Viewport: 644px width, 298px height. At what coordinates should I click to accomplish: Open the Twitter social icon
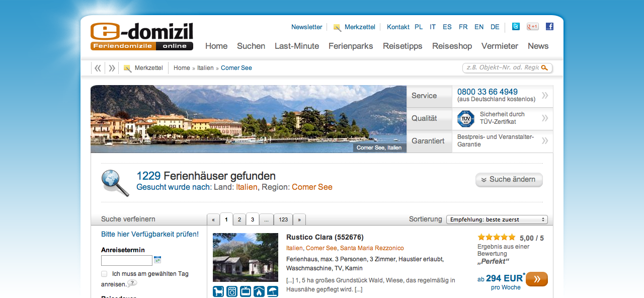click(x=516, y=27)
